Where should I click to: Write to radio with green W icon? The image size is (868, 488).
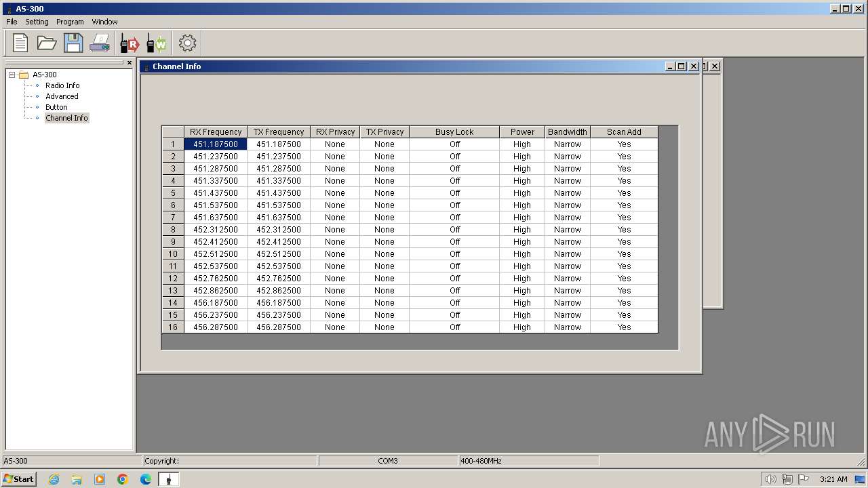pos(156,43)
